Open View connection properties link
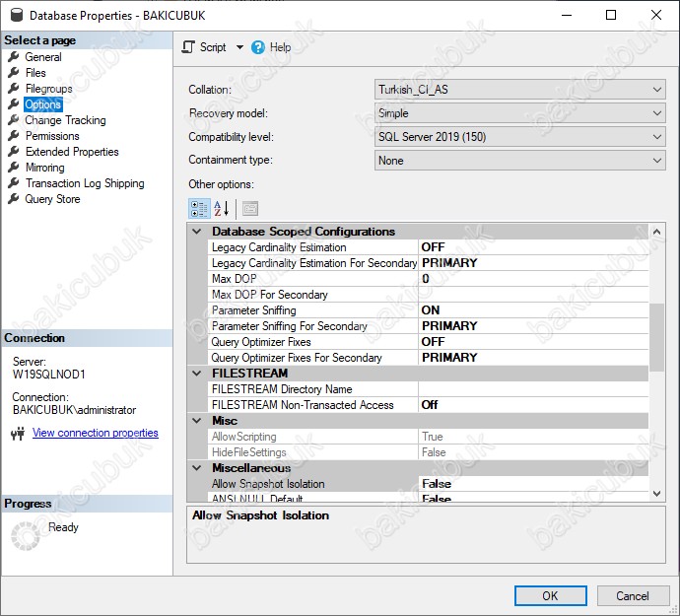 point(95,433)
